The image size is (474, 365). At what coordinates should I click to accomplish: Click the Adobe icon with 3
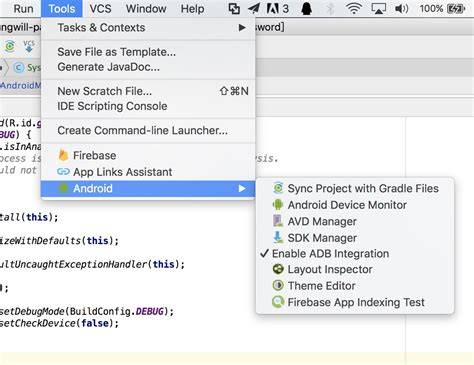(277, 9)
